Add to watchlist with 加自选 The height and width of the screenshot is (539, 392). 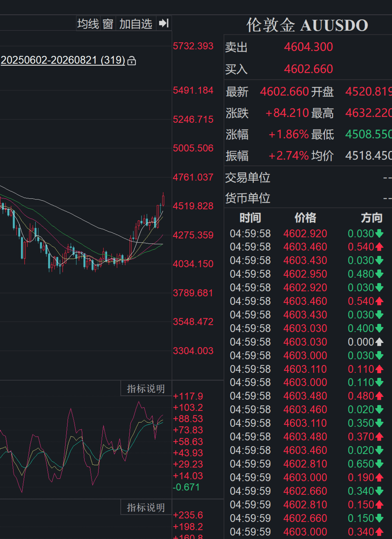click(x=136, y=24)
